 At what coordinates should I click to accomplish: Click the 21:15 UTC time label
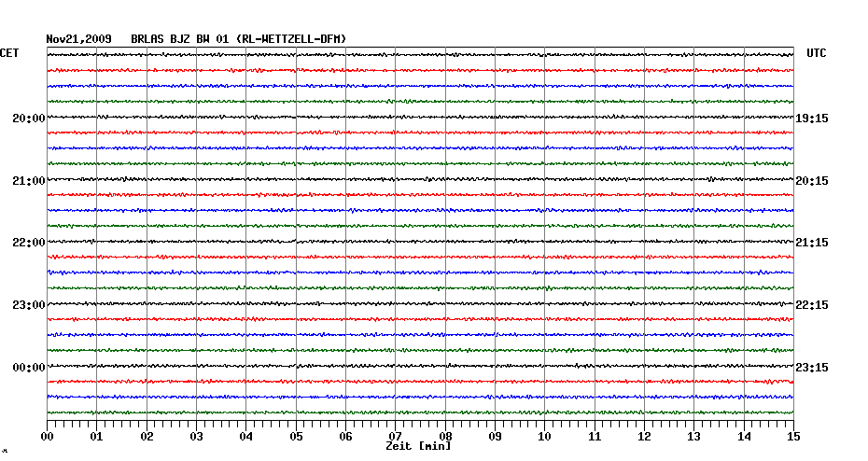[x=811, y=243]
